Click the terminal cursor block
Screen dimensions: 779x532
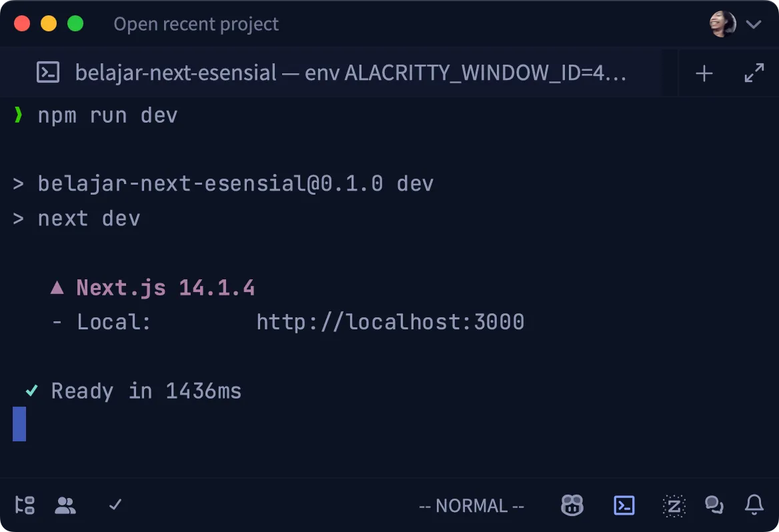pos(19,424)
